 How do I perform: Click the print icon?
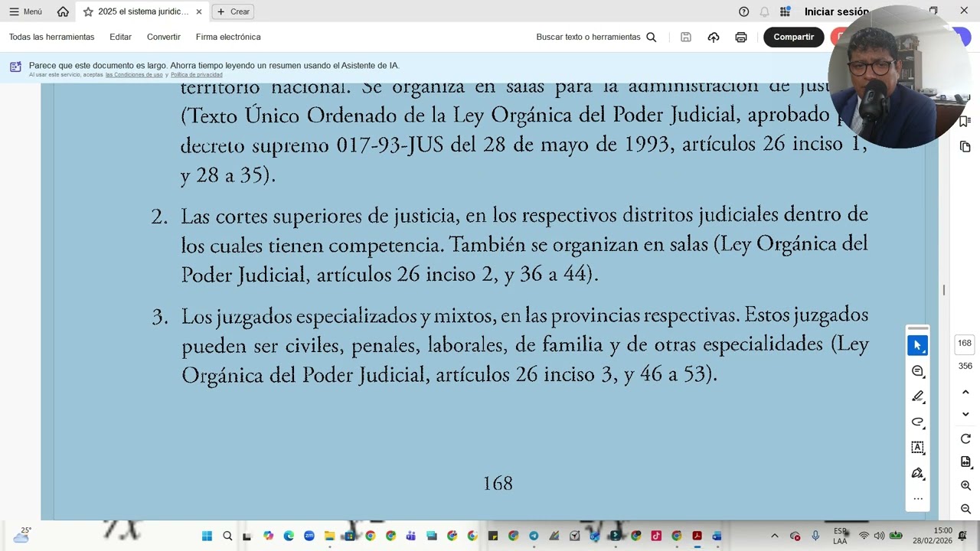tap(741, 37)
